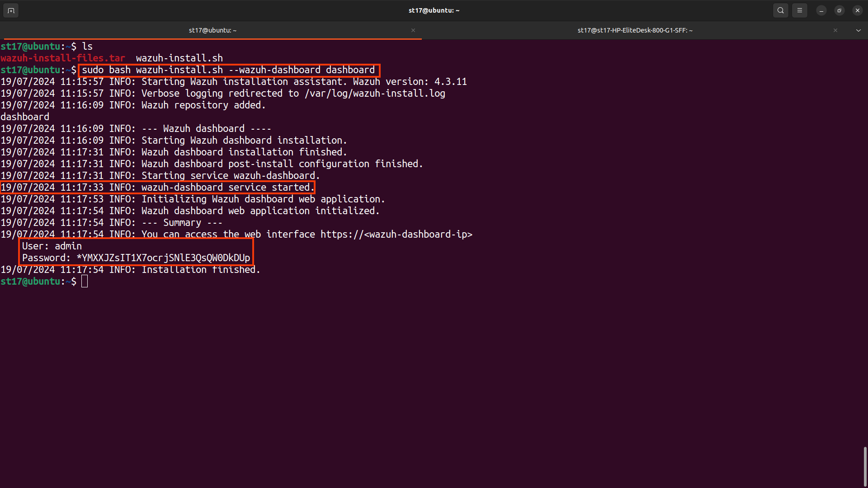
Task: Click the 'User: admin' line
Action: click(52, 246)
